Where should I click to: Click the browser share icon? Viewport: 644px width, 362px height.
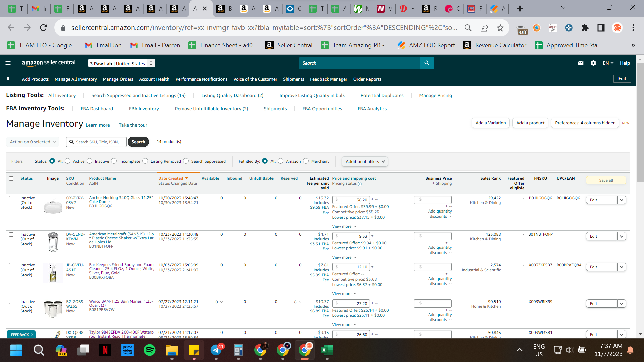484,28
